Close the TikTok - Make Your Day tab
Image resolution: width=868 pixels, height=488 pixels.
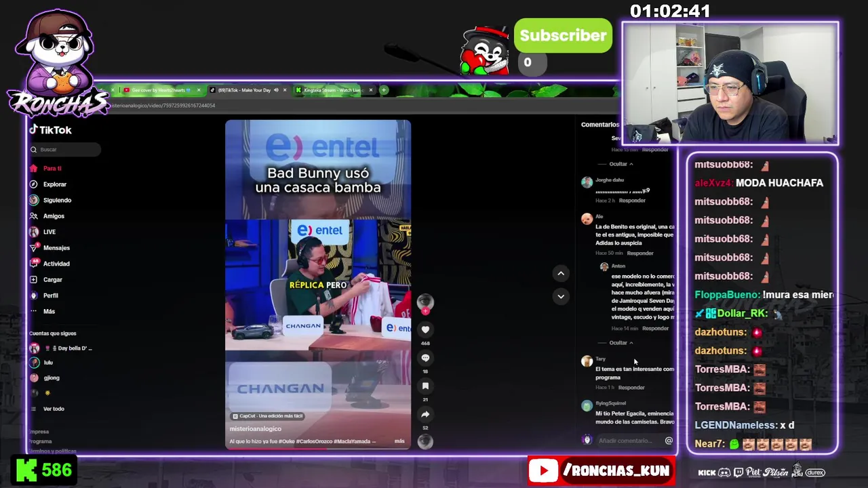pyautogui.click(x=285, y=90)
